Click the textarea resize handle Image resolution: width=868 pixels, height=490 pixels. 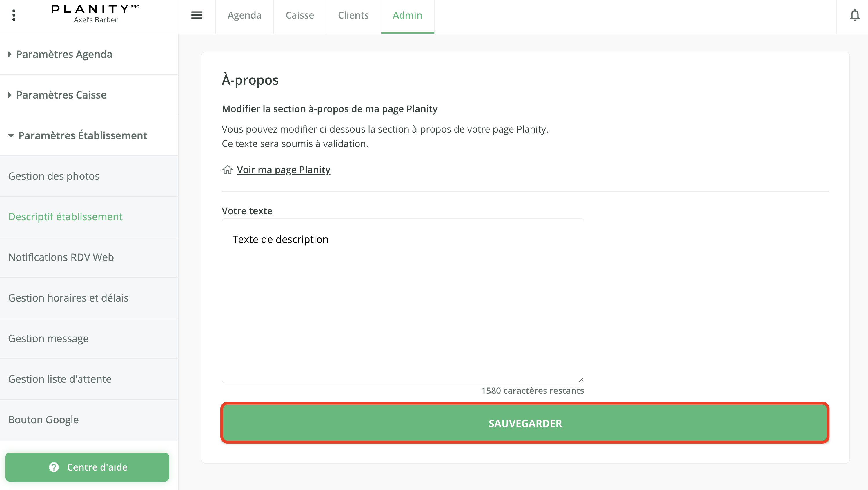(x=581, y=380)
